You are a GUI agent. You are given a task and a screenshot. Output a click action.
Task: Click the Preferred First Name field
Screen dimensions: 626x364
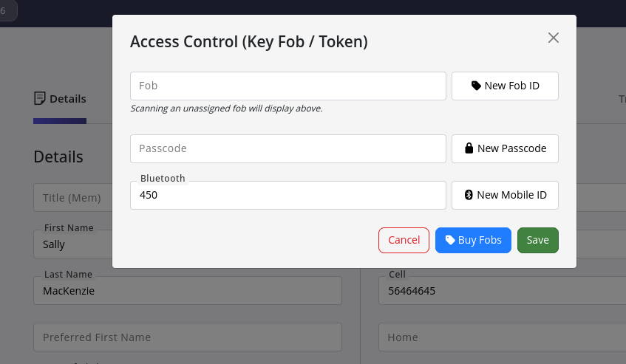click(188, 337)
